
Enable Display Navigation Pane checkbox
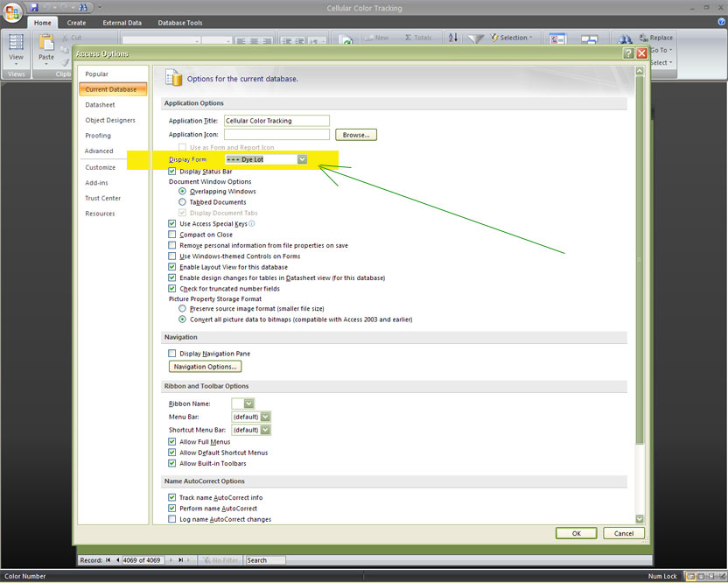pos(172,354)
